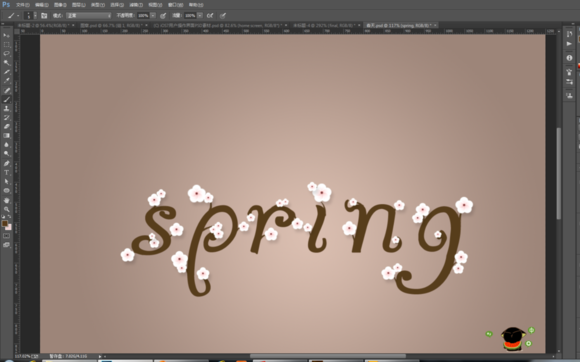Viewport: 580px width, 362px height.
Task: Click the brown foreground color swatch
Action: (x=4, y=223)
